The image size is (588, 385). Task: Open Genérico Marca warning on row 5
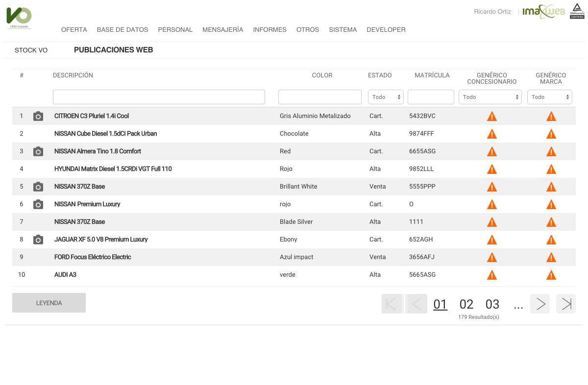pyautogui.click(x=551, y=187)
